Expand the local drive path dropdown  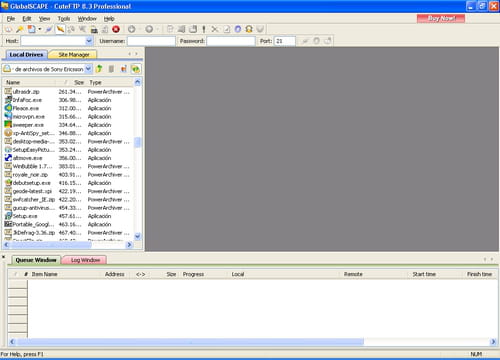click(88, 69)
